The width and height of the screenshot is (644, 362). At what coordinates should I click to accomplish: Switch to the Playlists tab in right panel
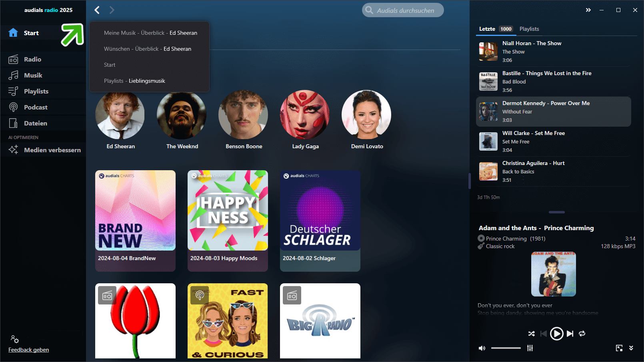pyautogui.click(x=529, y=29)
